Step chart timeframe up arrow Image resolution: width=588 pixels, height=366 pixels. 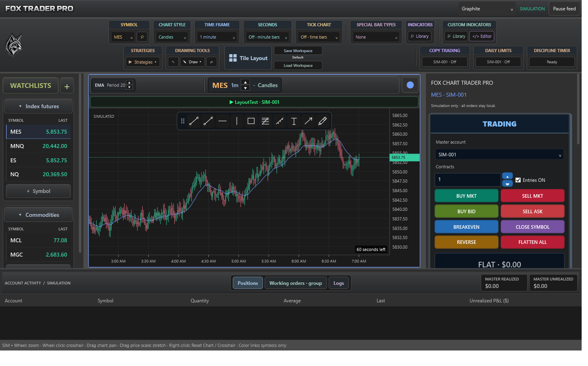[x=246, y=82]
